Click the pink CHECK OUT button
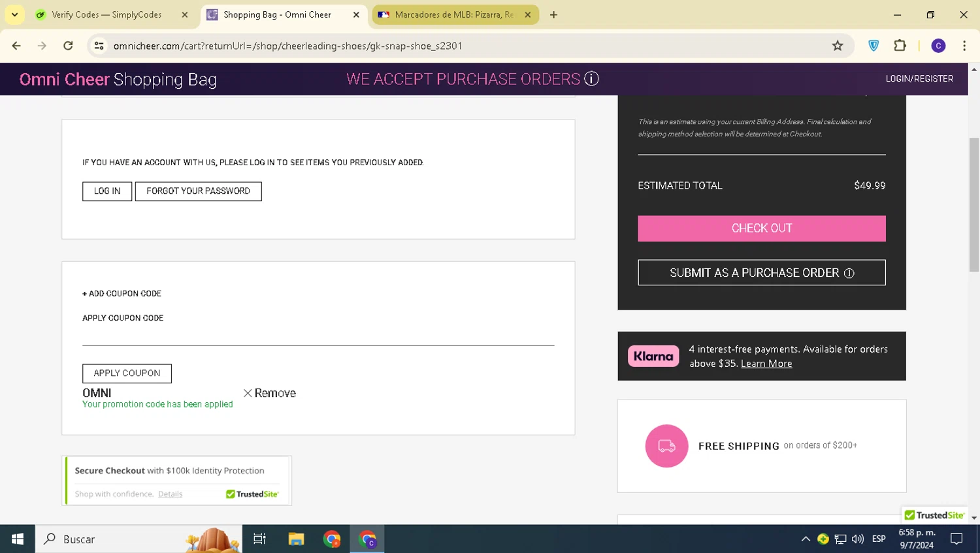Viewport: 980px width, 553px height. pos(762,229)
